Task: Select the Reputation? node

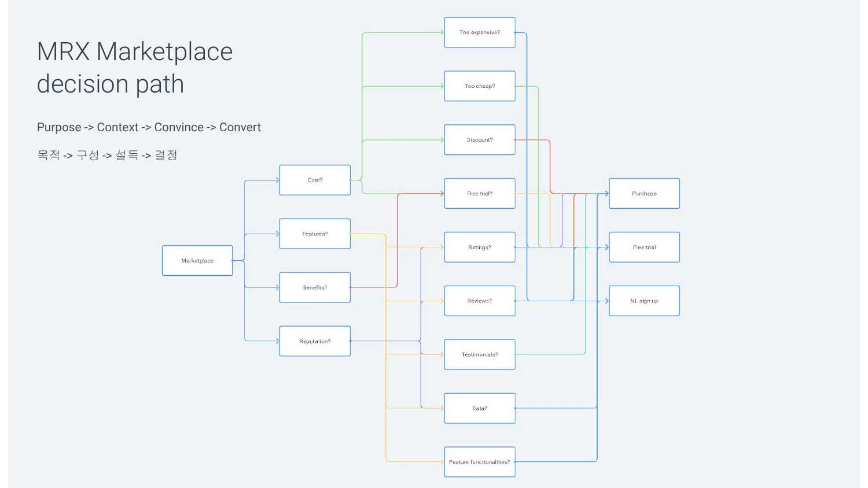Action: [x=315, y=341]
